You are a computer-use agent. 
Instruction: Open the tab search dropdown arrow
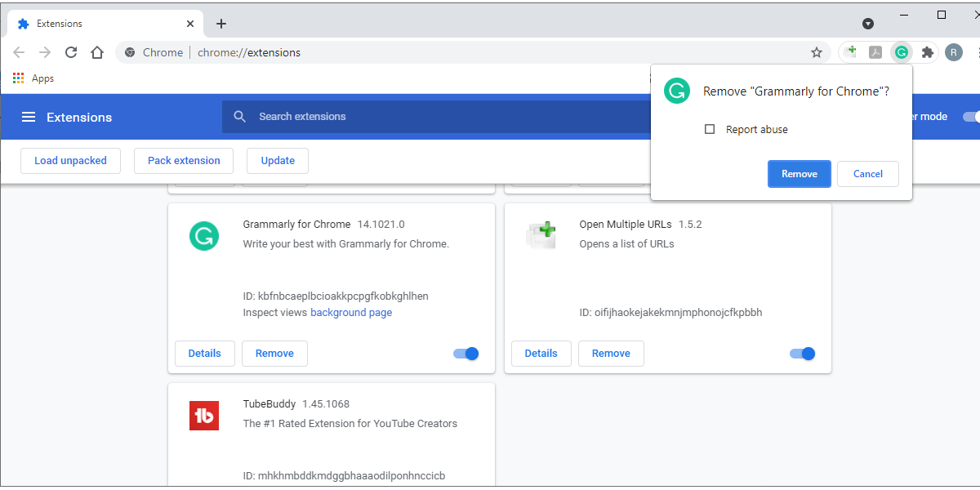pyautogui.click(x=868, y=24)
